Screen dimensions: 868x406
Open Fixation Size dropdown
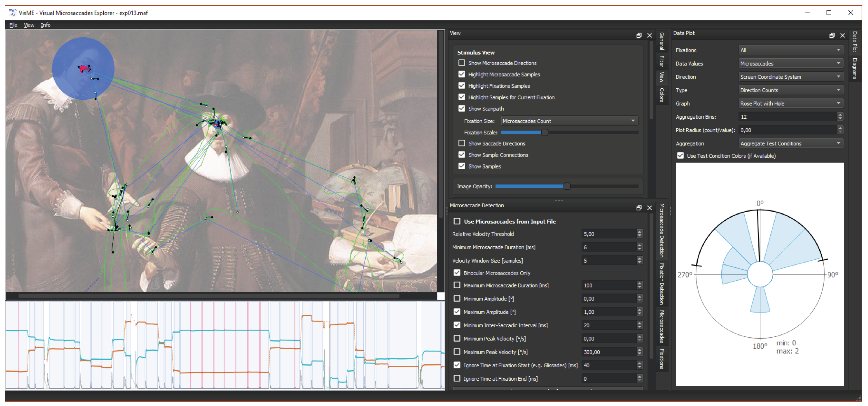click(569, 121)
